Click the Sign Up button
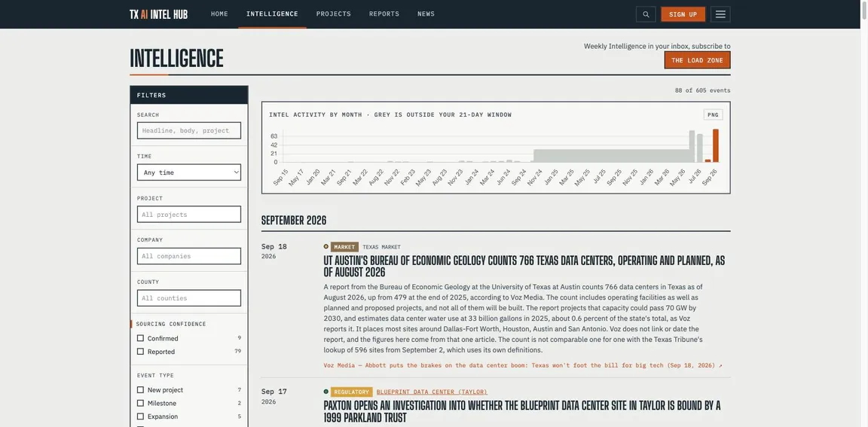This screenshot has width=868, height=427. (683, 14)
